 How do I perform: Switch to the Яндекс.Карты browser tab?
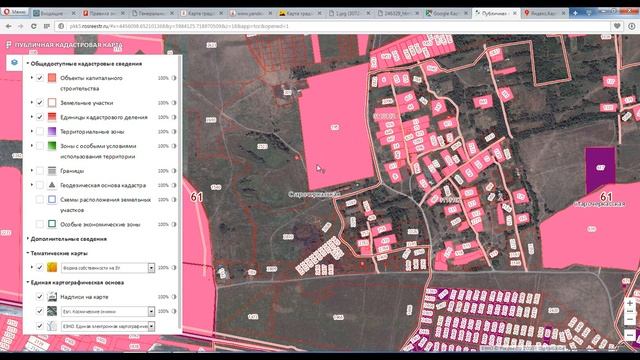click(545, 13)
